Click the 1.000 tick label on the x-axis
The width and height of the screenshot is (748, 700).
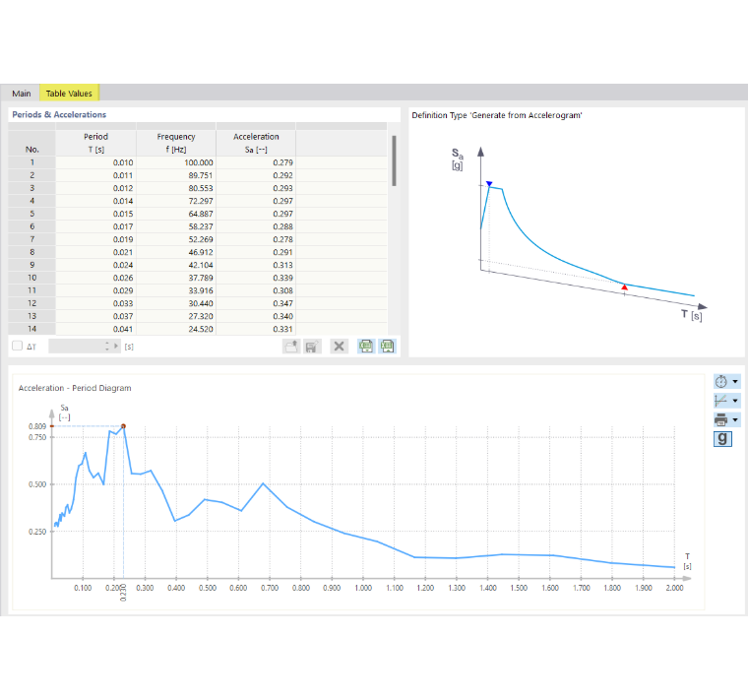(363, 588)
